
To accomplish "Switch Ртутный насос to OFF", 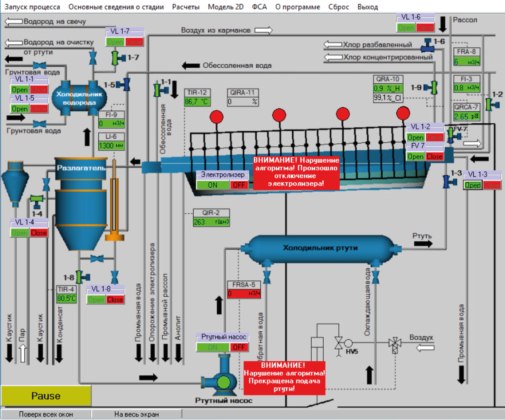I will pos(239,347).
